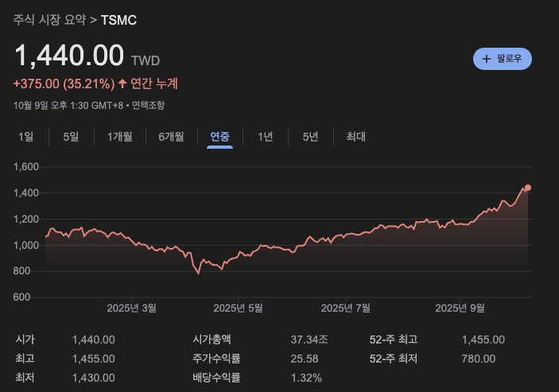This screenshot has width=559, height=392.
Task: Click the 52-주 최고 label
Action: point(394,340)
